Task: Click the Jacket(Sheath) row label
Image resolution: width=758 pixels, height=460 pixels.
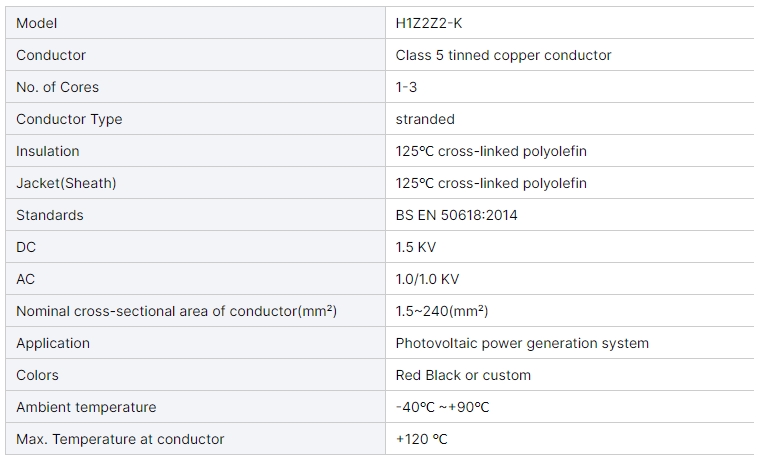Action: coord(66,183)
